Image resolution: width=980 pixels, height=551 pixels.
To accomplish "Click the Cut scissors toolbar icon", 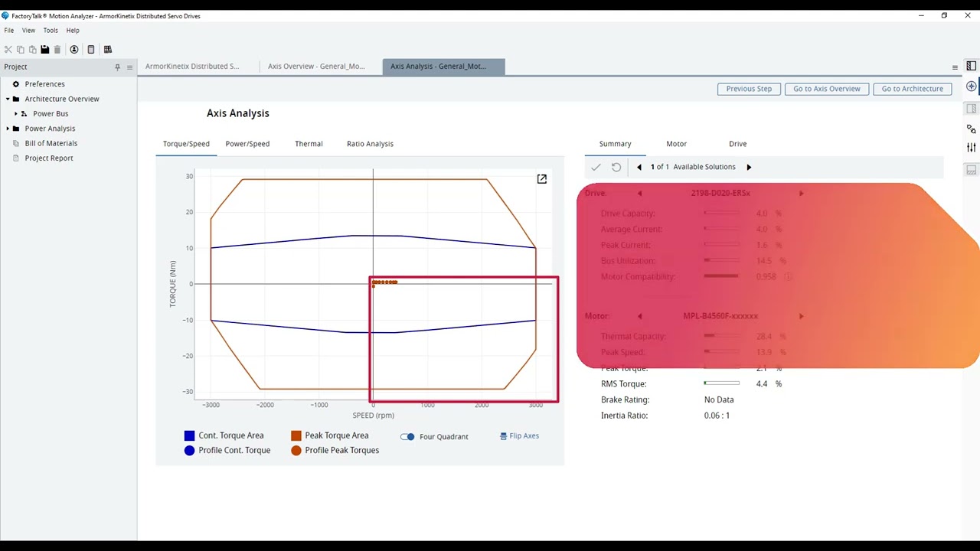I will pyautogui.click(x=8, y=50).
